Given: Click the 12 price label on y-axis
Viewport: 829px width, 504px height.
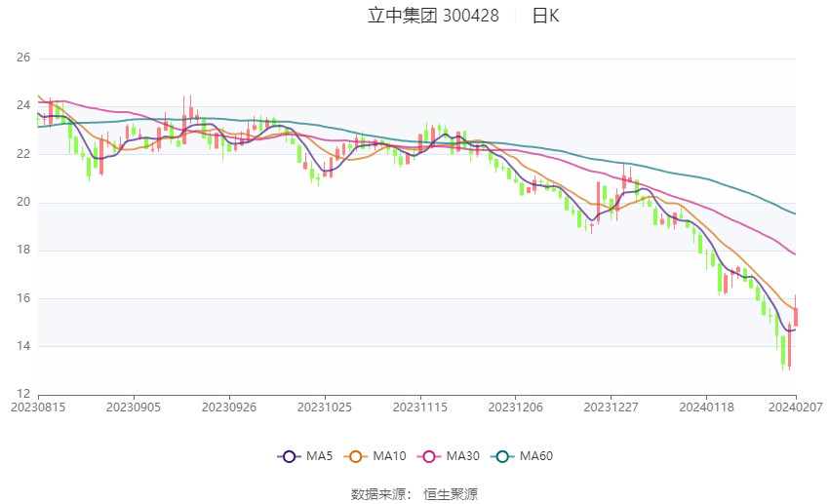Looking at the screenshot, I should [x=23, y=394].
